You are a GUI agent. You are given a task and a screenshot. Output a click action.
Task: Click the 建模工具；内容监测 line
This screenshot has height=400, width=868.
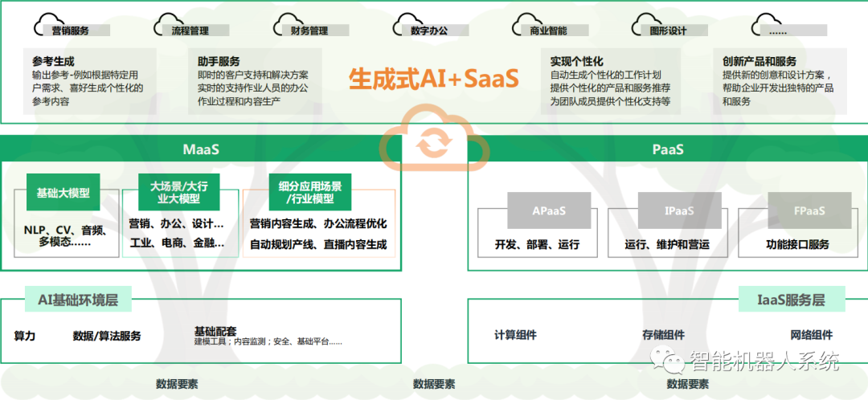(x=268, y=342)
